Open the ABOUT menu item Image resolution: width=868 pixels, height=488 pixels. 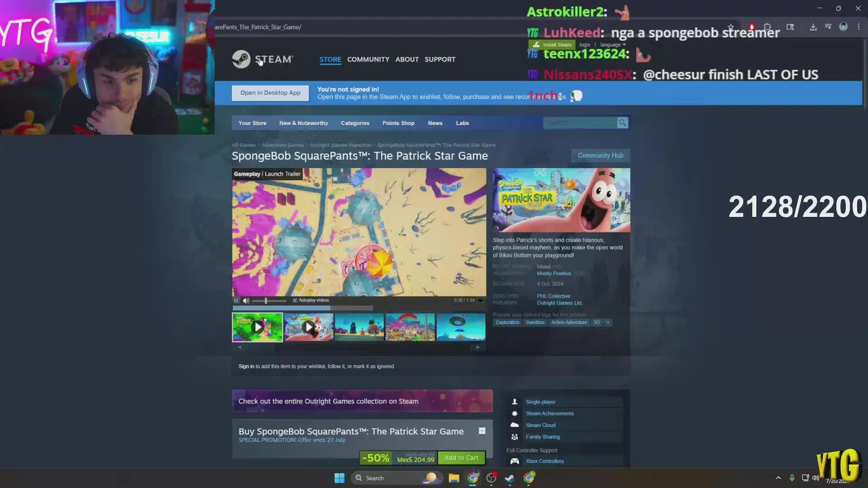pyautogui.click(x=407, y=60)
